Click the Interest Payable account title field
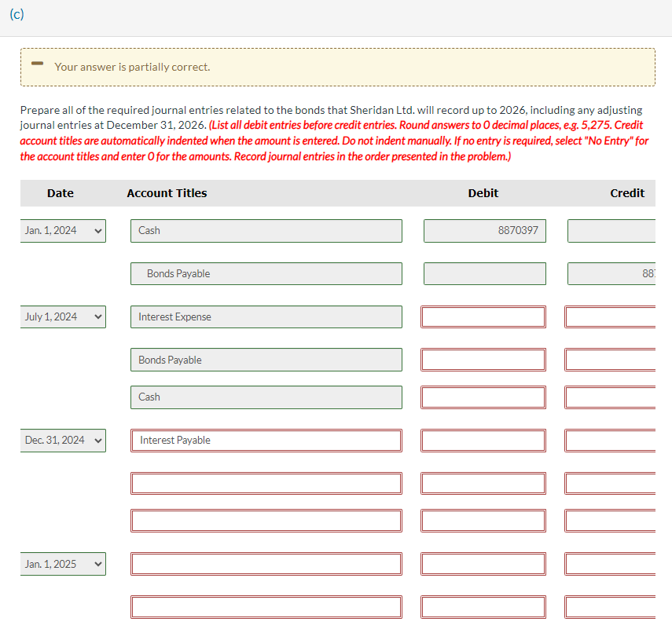This screenshot has height=622, width=672. (266, 441)
